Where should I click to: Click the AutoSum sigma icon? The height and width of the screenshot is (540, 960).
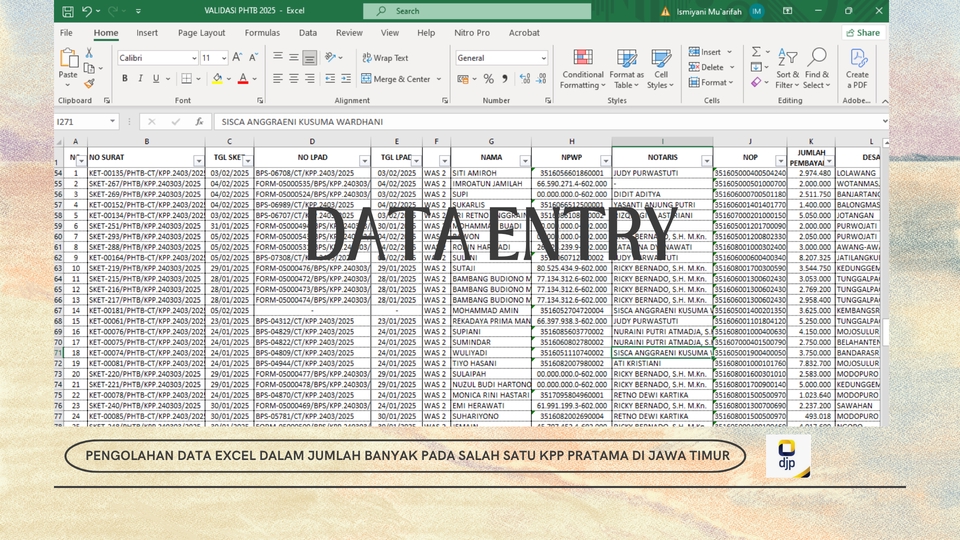[x=757, y=52]
